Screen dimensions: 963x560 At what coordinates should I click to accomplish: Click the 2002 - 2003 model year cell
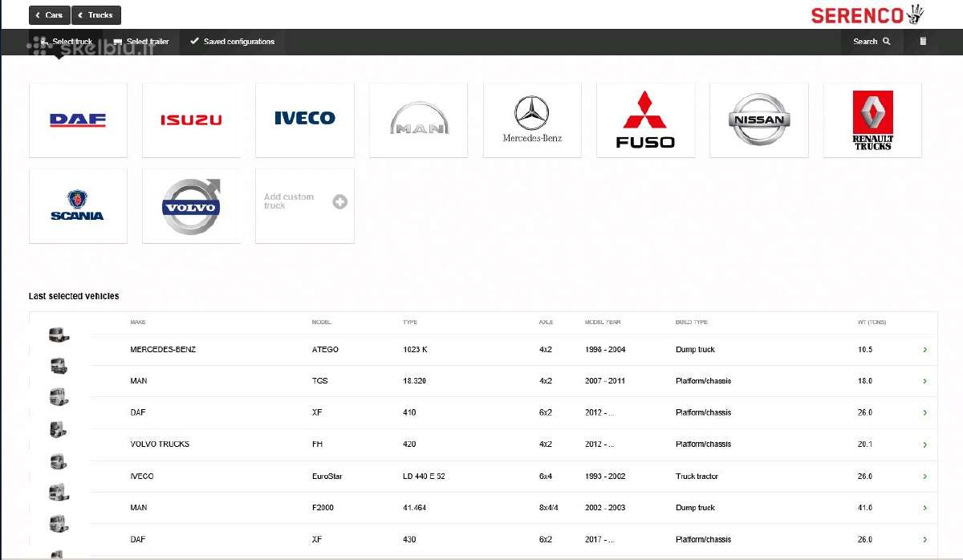click(604, 508)
